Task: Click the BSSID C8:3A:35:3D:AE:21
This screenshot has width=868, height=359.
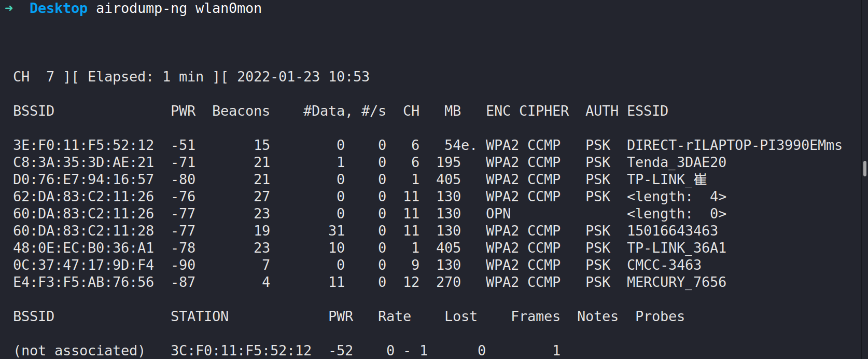Action: (83, 162)
